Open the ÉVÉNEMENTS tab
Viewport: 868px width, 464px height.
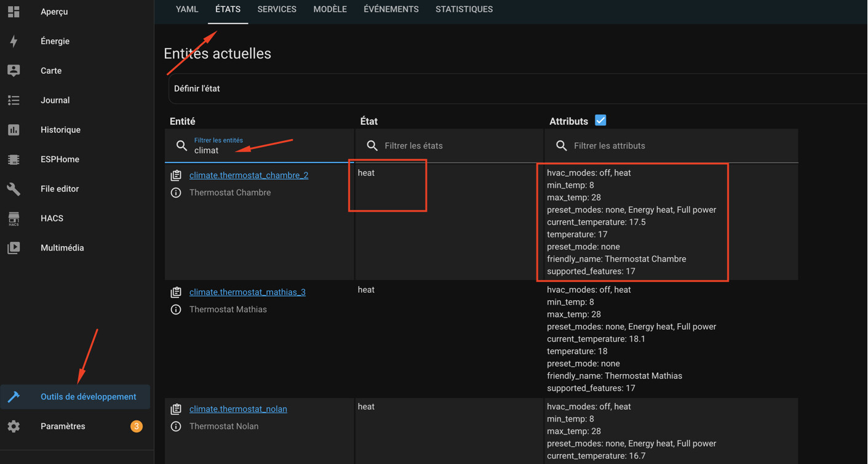[391, 9]
